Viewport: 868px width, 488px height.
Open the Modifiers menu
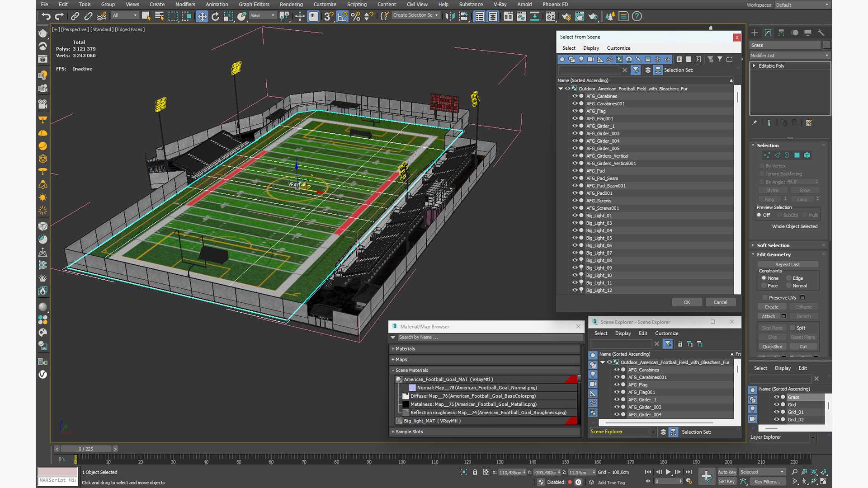(x=185, y=5)
